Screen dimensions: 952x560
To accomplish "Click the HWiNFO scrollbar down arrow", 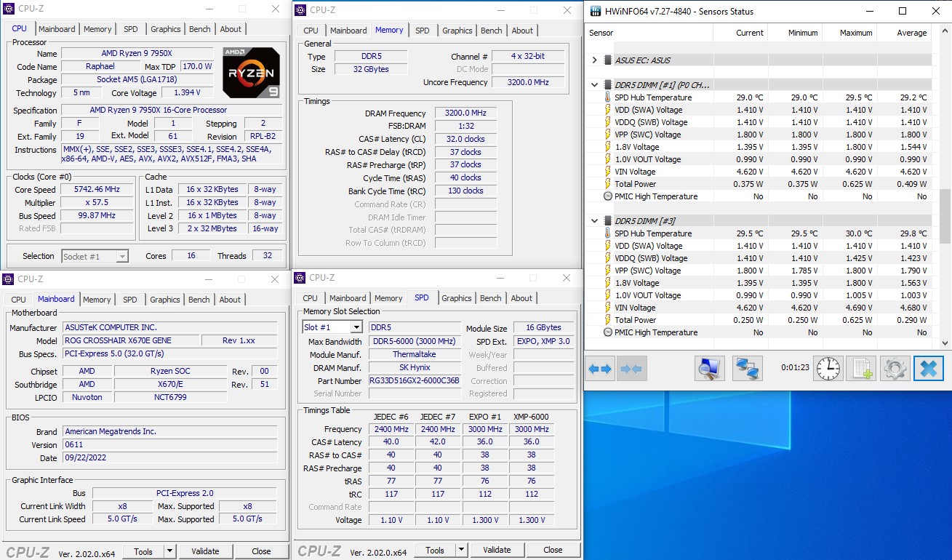I will [945, 343].
